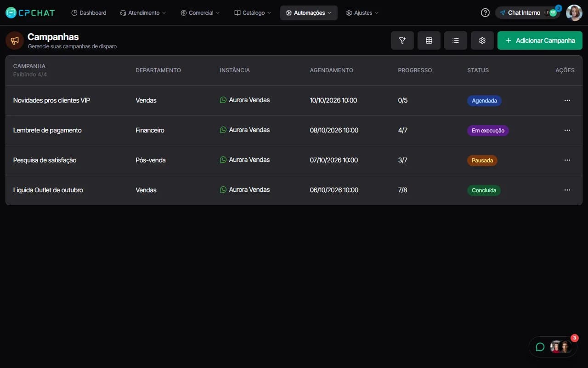Select campaign name Liquida Outlet de outubro
The image size is (588, 368).
click(48, 190)
